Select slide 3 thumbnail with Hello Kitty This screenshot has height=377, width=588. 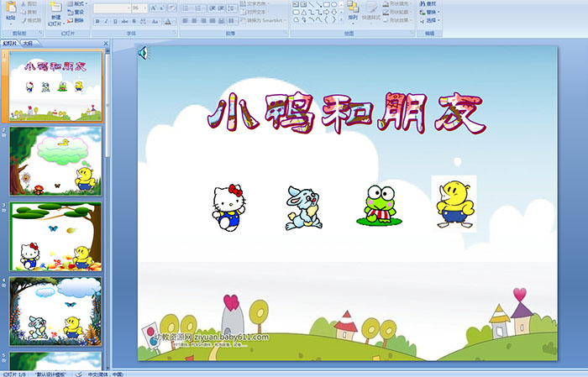click(x=55, y=237)
